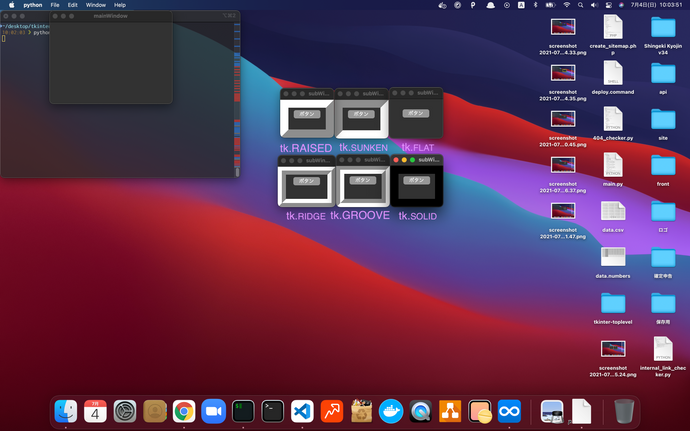The width and height of the screenshot is (690, 431).
Task: Select the 確定申告 folder on desktop
Action: [x=663, y=262]
